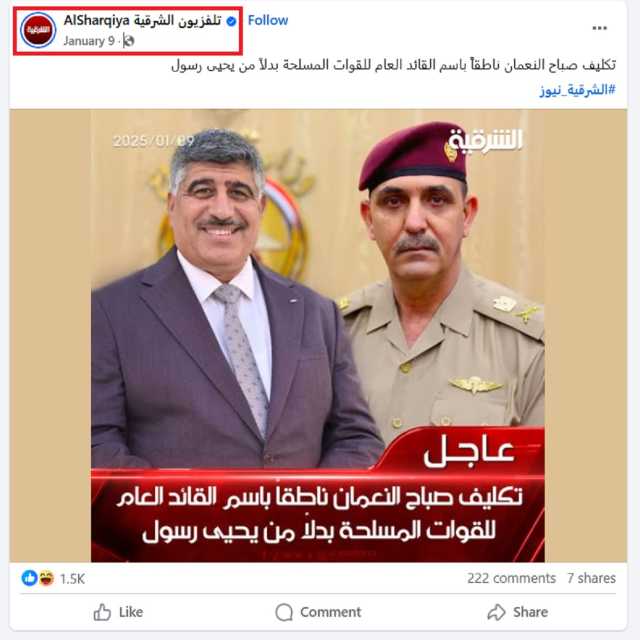Click the blue verified badge next to page name
The image size is (640, 640).
pyautogui.click(x=231, y=21)
